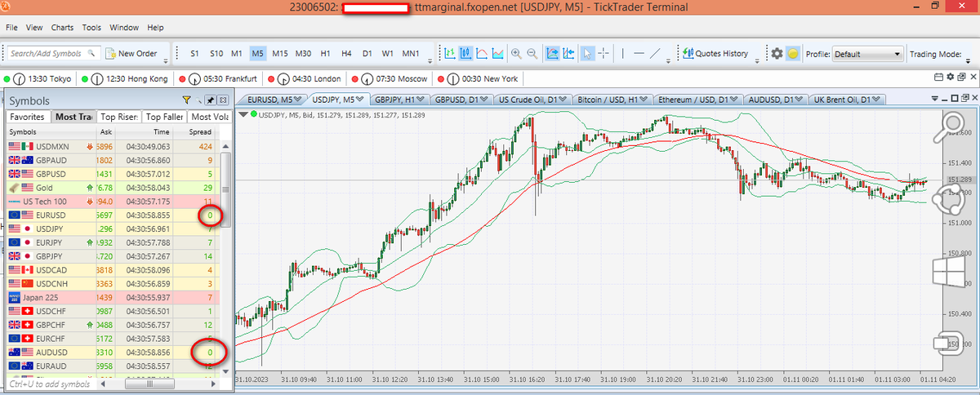980x395 pixels.
Task: Expand the New Order toolbar overflow arrow
Action: tap(166, 60)
